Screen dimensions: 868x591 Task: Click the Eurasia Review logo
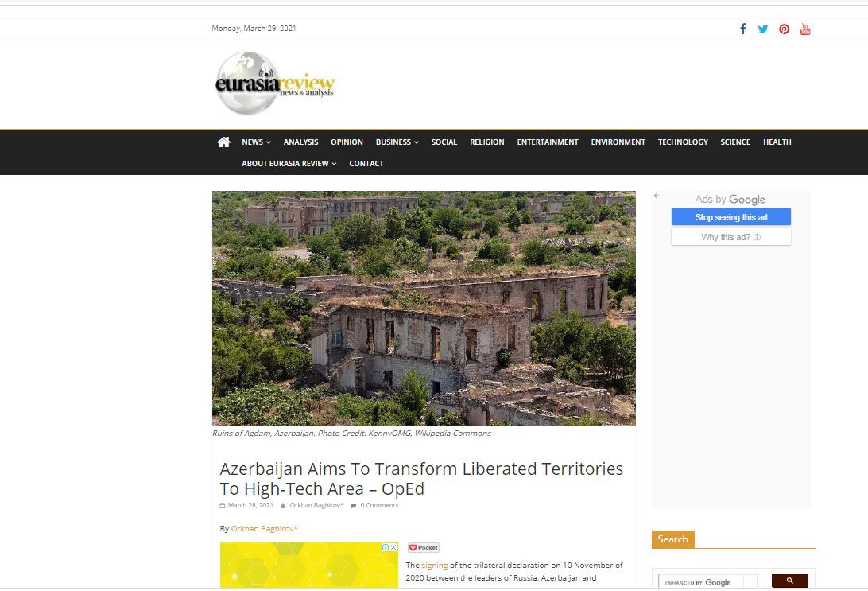pyautogui.click(x=275, y=84)
